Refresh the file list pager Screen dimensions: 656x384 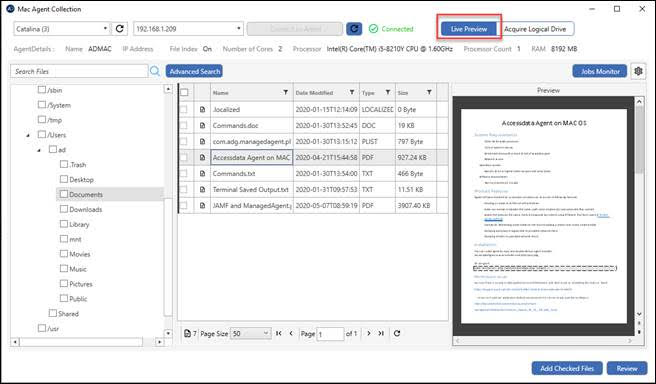click(397, 333)
